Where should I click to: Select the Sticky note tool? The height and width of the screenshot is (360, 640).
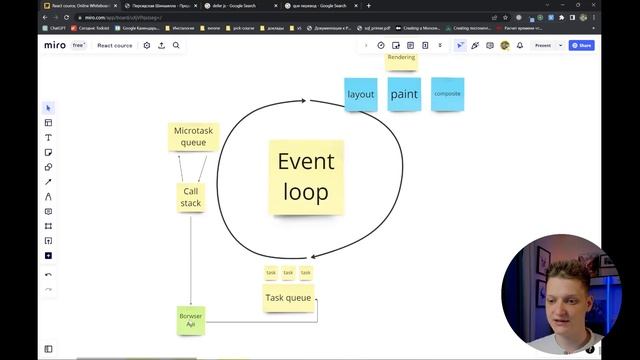tap(49, 152)
